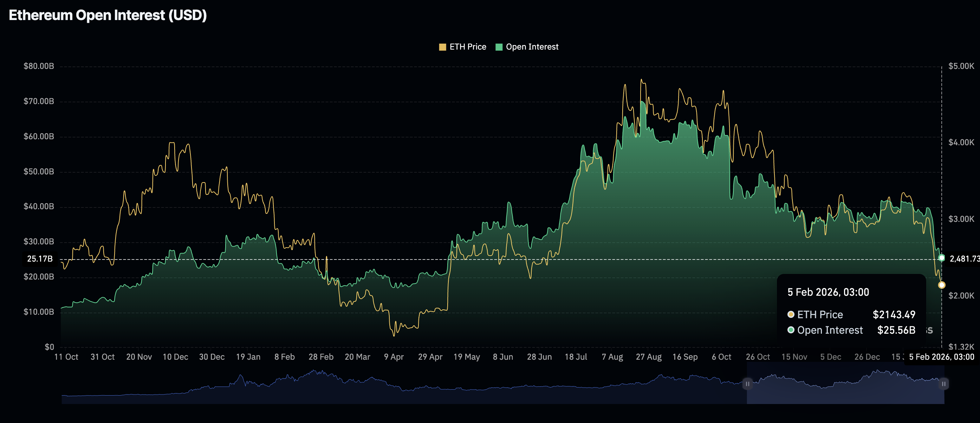Click the tooltip header date 5 Feb 2026, 03:00
Screen dimensions: 980x423
click(x=828, y=293)
